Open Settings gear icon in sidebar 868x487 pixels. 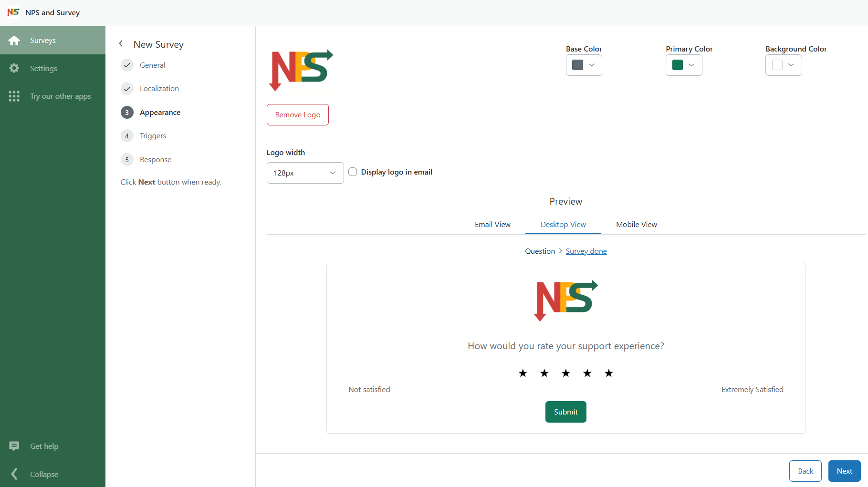point(14,68)
